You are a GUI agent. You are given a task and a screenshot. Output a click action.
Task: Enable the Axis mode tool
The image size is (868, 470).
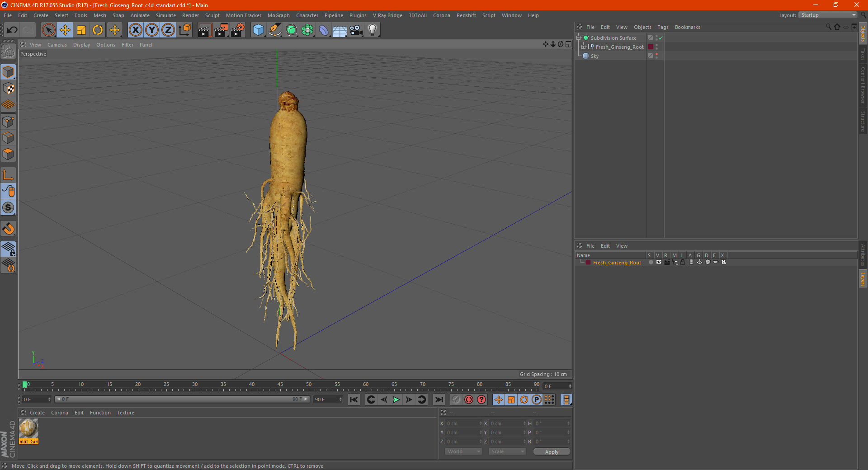pyautogui.click(x=8, y=175)
